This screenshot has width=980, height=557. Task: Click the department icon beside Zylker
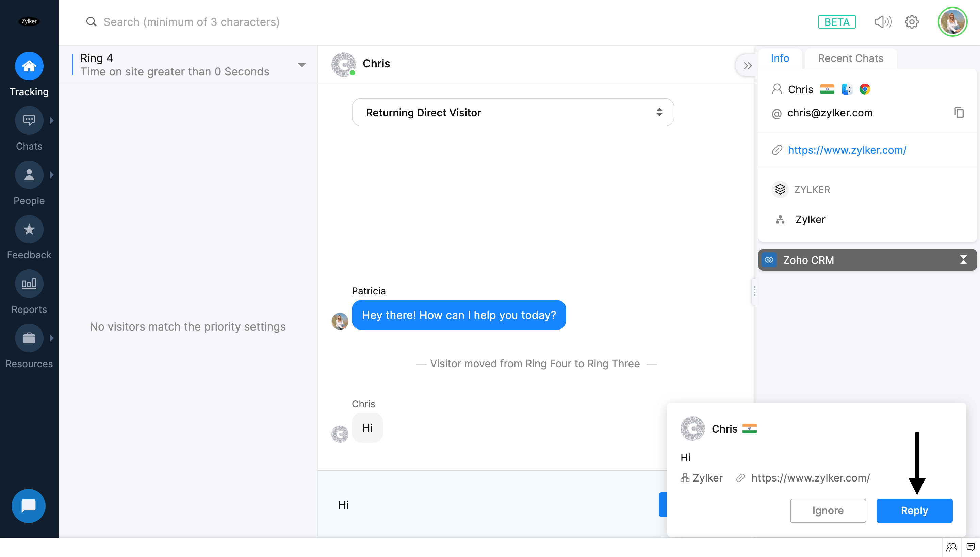pyautogui.click(x=780, y=220)
